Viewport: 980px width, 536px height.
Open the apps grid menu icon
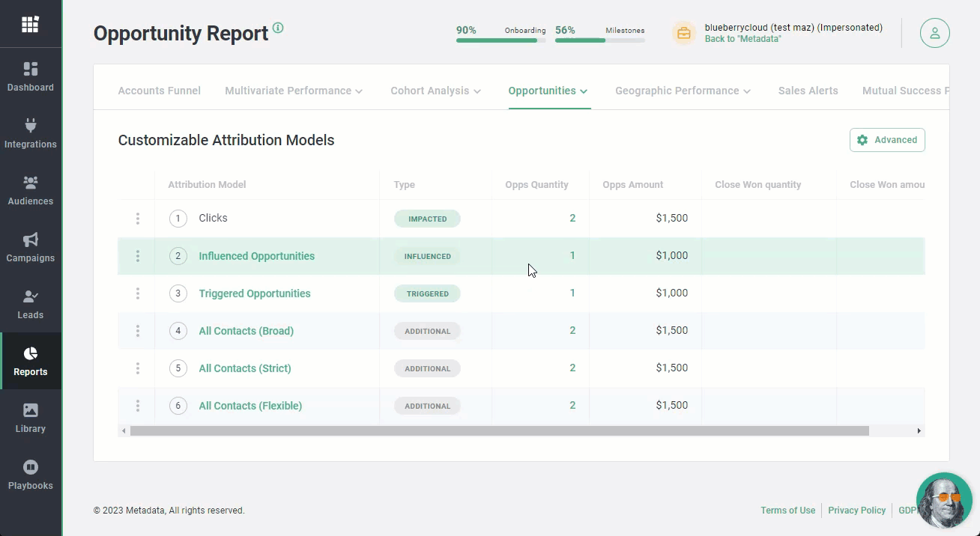pyautogui.click(x=30, y=25)
